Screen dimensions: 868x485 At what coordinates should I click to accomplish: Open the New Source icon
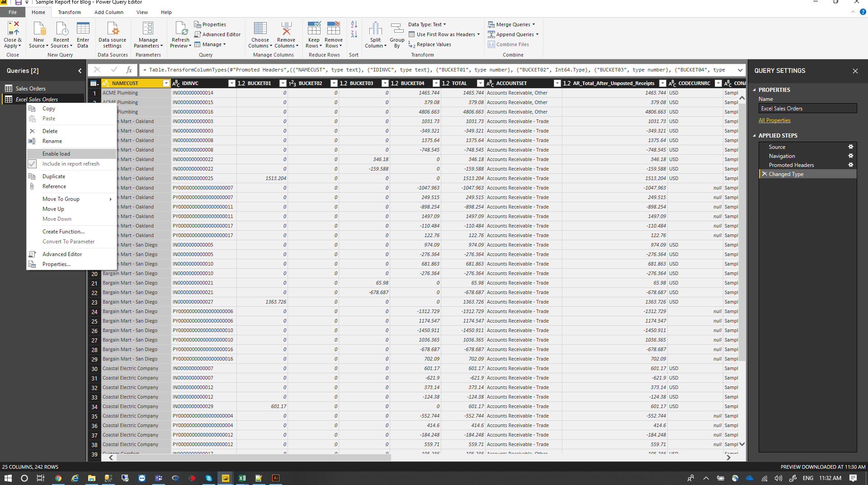[x=39, y=29]
